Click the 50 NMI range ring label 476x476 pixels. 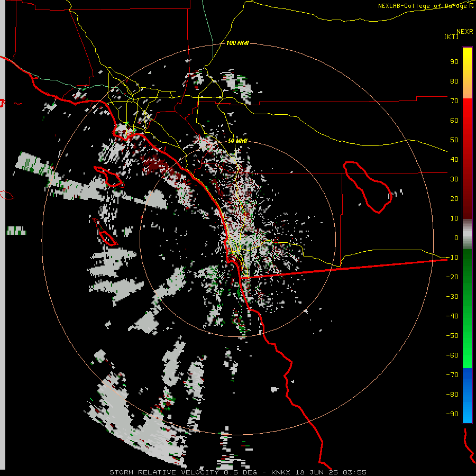[237, 141]
